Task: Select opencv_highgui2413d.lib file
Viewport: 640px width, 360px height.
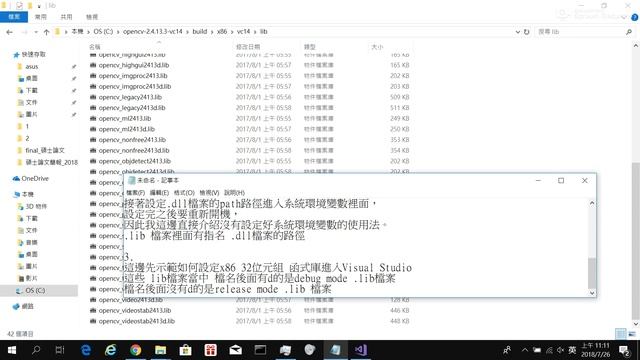Action: pos(133,65)
